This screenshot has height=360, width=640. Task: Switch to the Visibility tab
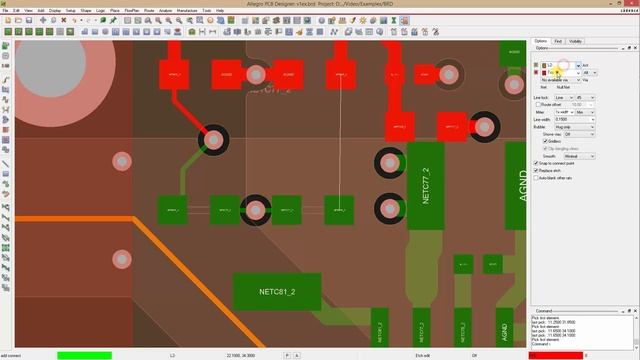click(575, 41)
